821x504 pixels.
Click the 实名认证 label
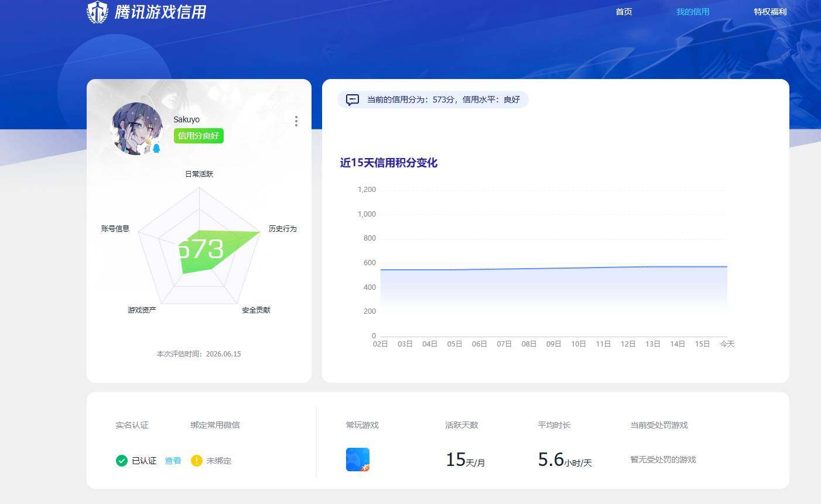click(132, 425)
